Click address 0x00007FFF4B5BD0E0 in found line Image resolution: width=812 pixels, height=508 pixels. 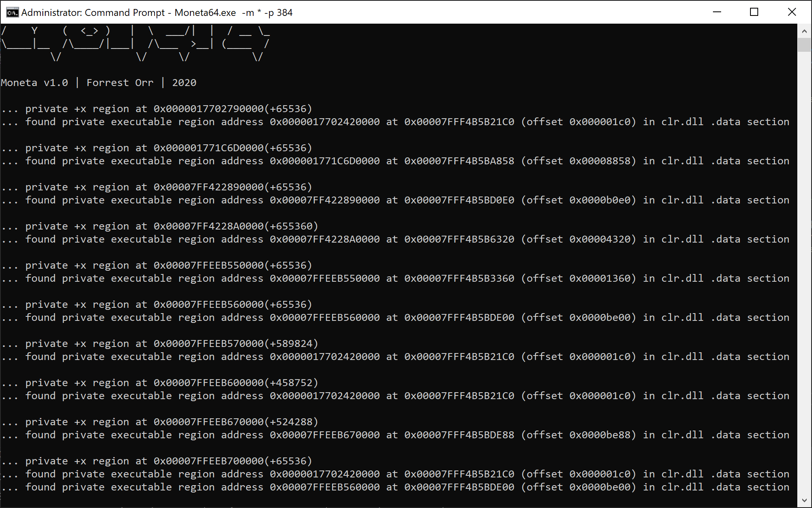459,200
